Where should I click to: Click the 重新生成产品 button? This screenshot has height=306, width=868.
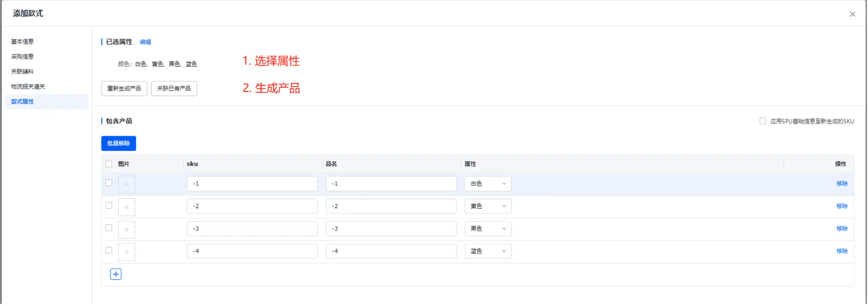[x=124, y=89]
